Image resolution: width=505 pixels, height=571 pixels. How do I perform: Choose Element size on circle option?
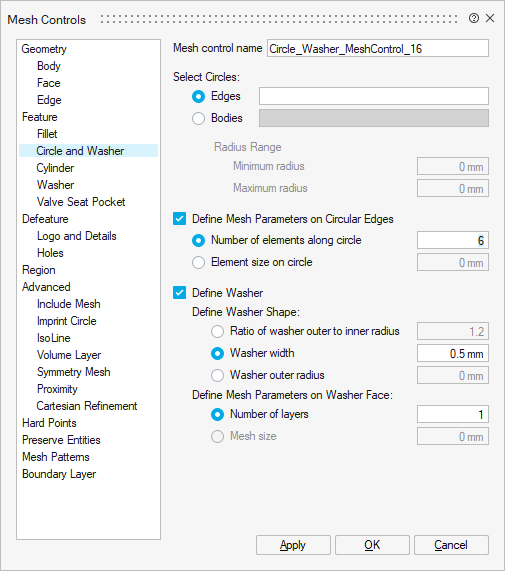[198, 262]
